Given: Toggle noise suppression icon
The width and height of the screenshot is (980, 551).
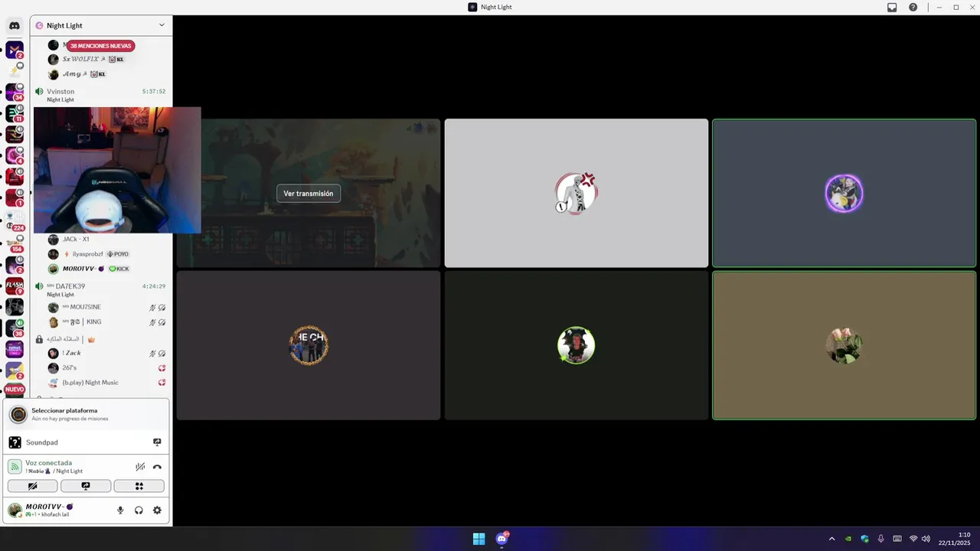Looking at the screenshot, I should (x=140, y=467).
